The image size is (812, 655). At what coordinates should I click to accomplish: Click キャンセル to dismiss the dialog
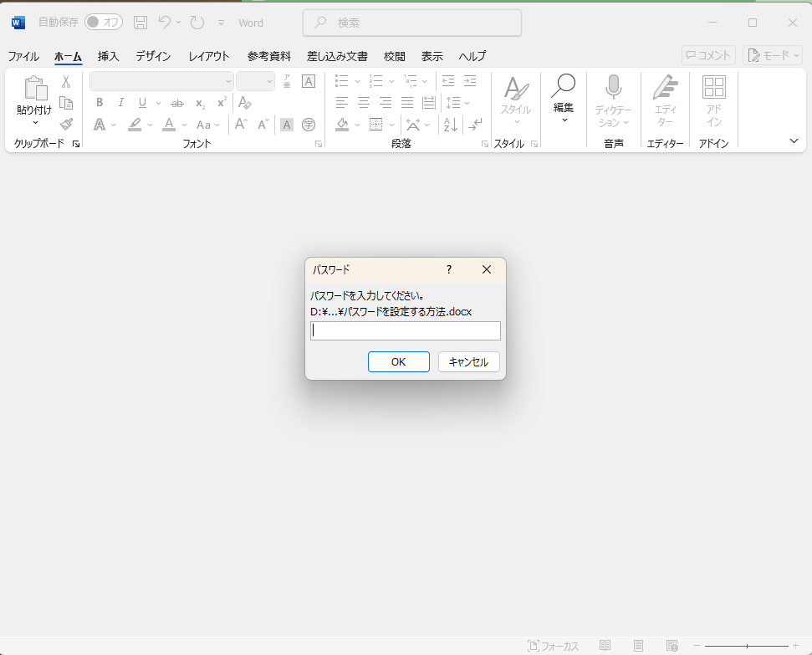tap(468, 361)
